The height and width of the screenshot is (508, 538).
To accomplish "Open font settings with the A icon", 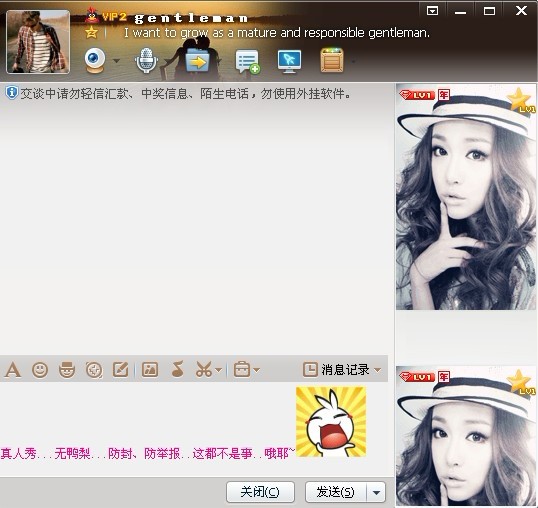I will [13, 370].
